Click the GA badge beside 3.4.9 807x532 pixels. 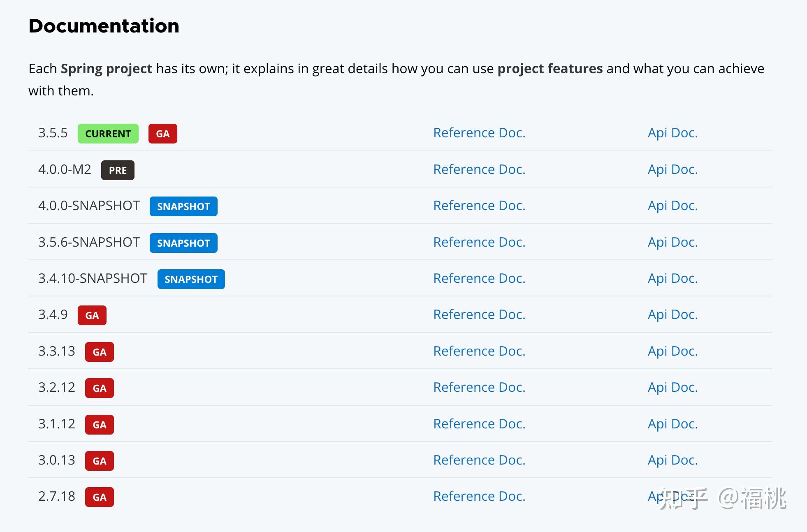coord(92,315)
